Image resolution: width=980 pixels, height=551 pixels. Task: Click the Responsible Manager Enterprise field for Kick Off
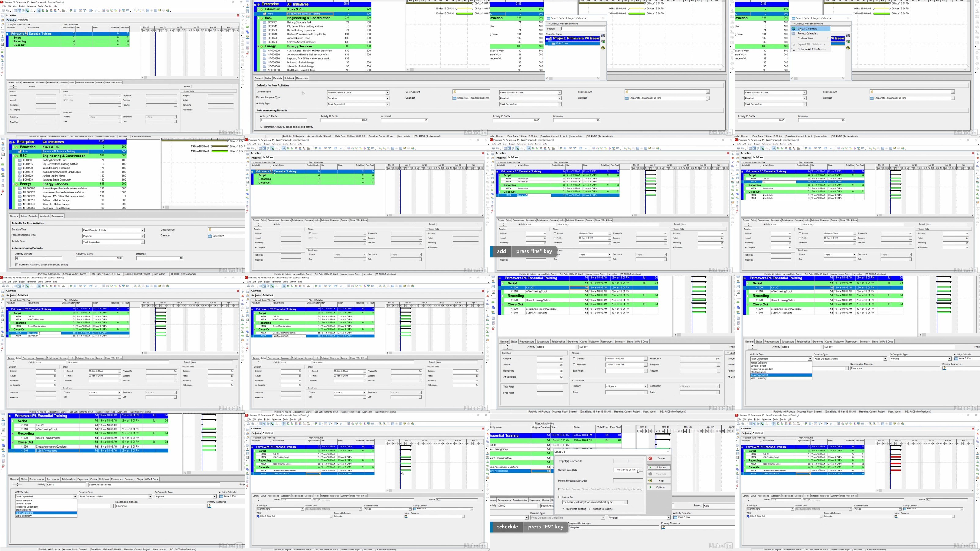(x=895, y=368)
